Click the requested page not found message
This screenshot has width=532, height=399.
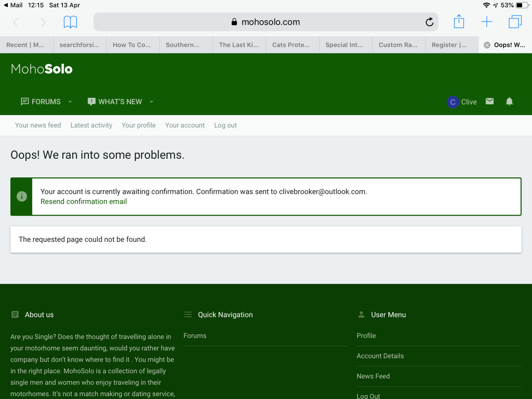click(83, 239)
